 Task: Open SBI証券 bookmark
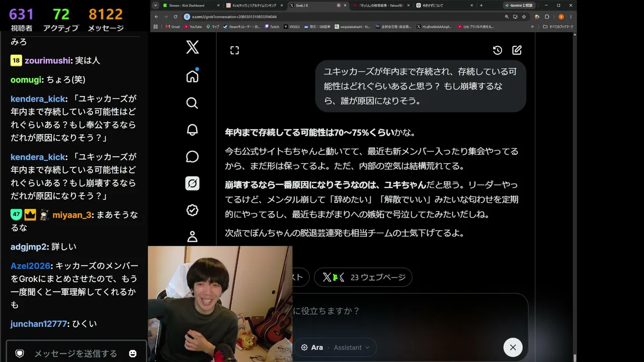[317, 27]
